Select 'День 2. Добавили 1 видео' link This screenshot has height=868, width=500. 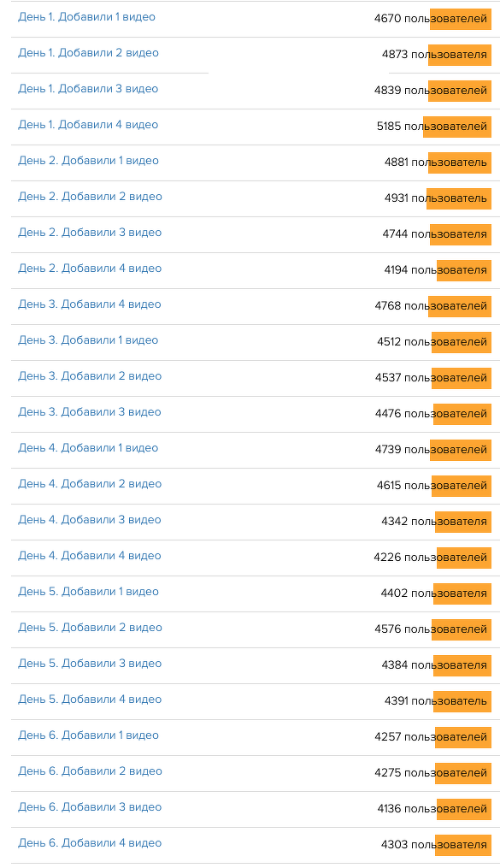pyautogui.click(x=88, y=161)
